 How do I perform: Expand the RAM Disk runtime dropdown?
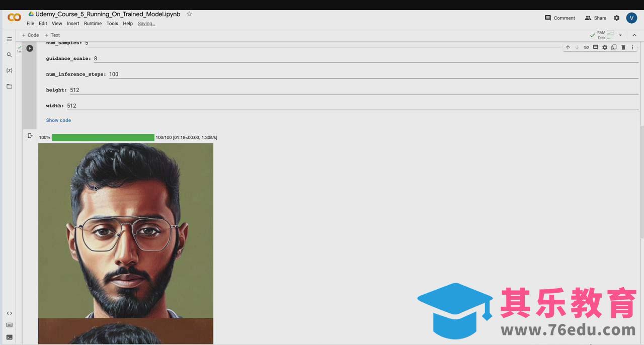click(620, 35)
